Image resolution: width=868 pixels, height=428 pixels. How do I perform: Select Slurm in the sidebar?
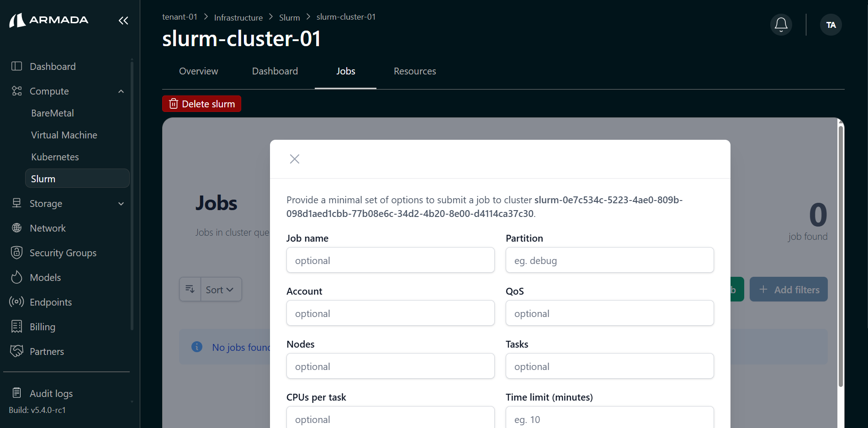click(77, 179)
